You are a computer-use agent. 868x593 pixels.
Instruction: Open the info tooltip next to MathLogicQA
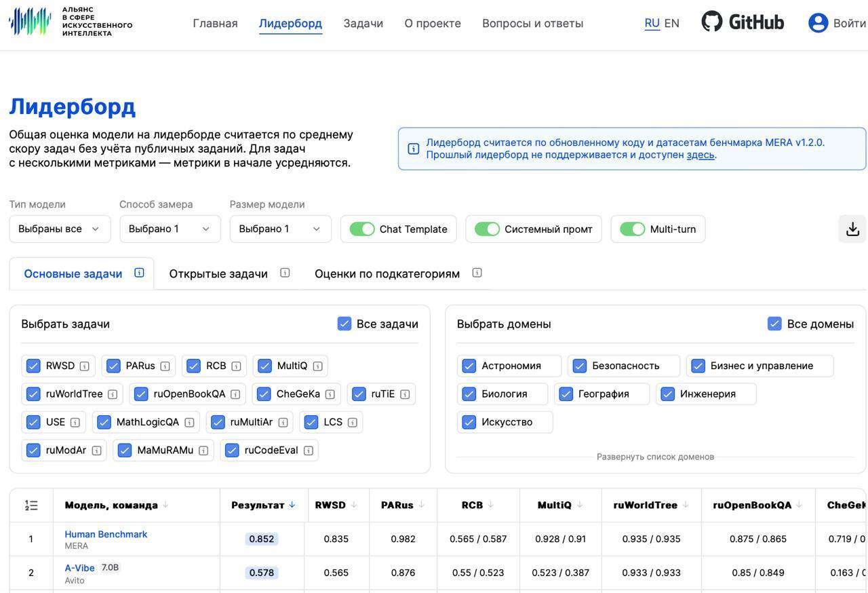(189, 421)
